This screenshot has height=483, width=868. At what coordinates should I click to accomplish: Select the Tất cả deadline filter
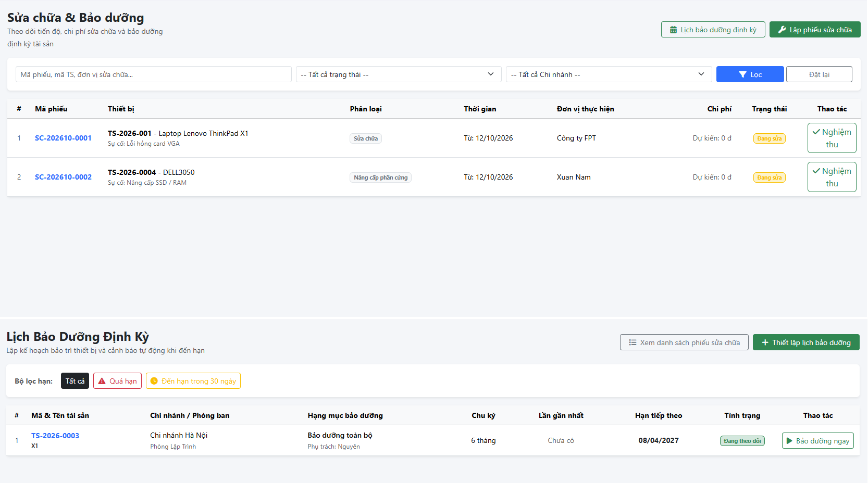pos(75,381)
